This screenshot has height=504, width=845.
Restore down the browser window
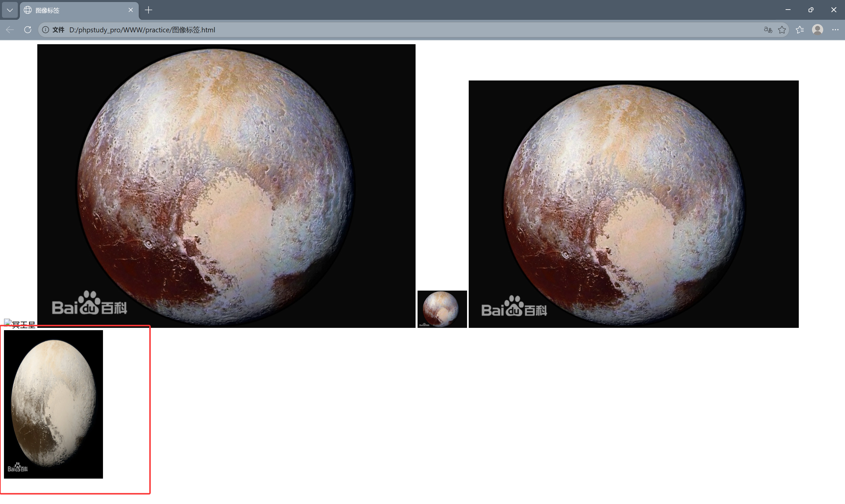(x=811, y=10)
